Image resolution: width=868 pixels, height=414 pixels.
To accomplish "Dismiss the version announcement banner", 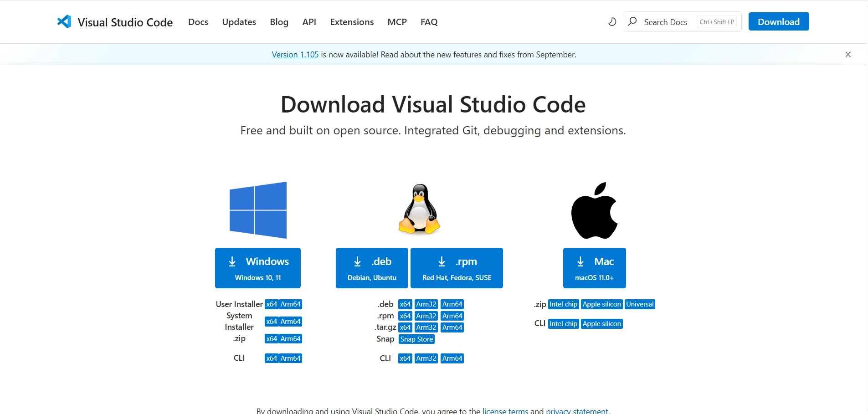I will coord(847,54).
